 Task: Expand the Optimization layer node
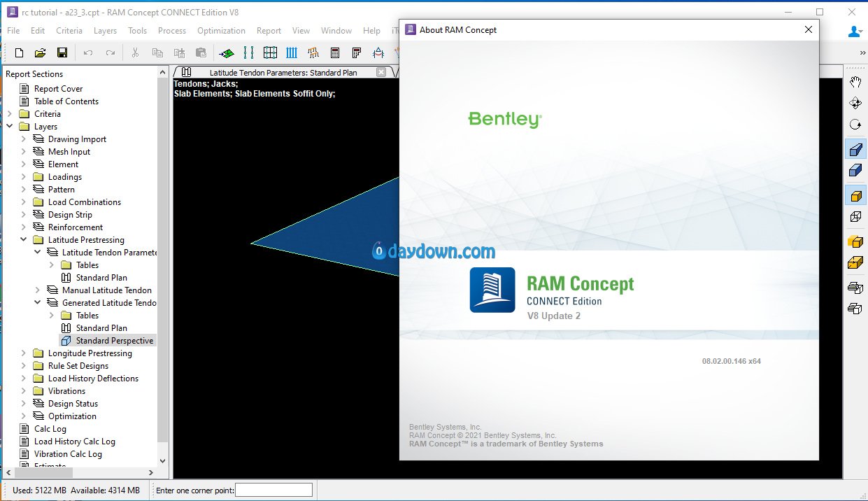(x=24, y=416)
